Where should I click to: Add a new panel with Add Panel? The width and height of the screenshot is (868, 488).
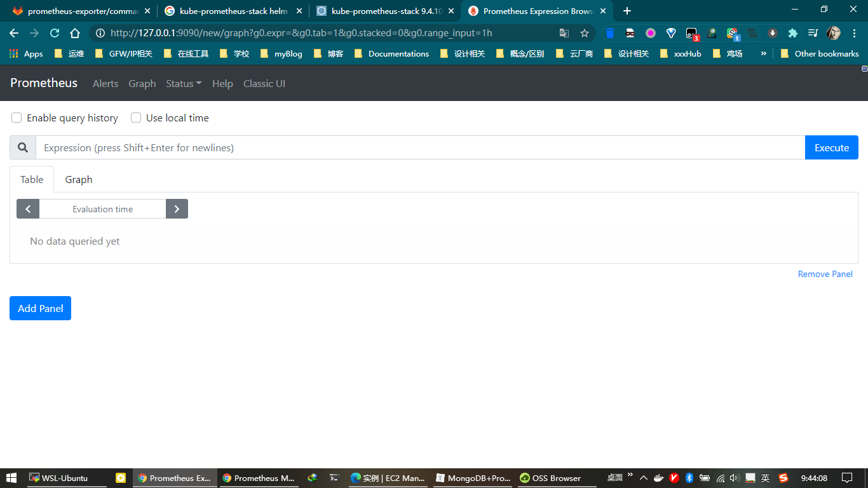[x=41, y=308]
